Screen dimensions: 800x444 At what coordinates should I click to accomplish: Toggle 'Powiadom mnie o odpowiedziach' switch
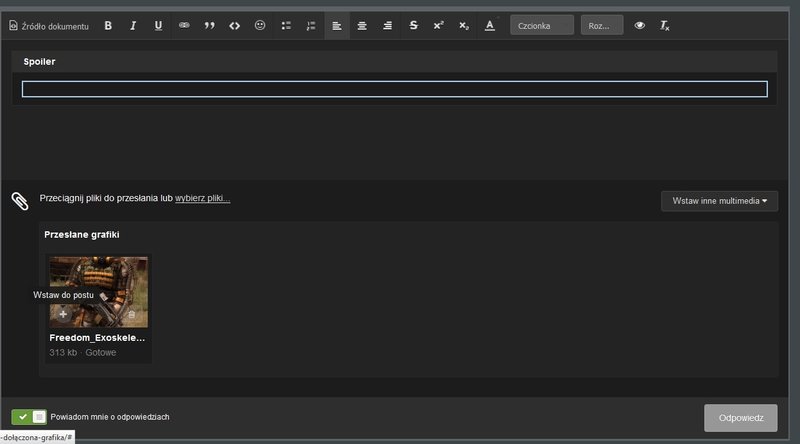[x=29, y=417]
